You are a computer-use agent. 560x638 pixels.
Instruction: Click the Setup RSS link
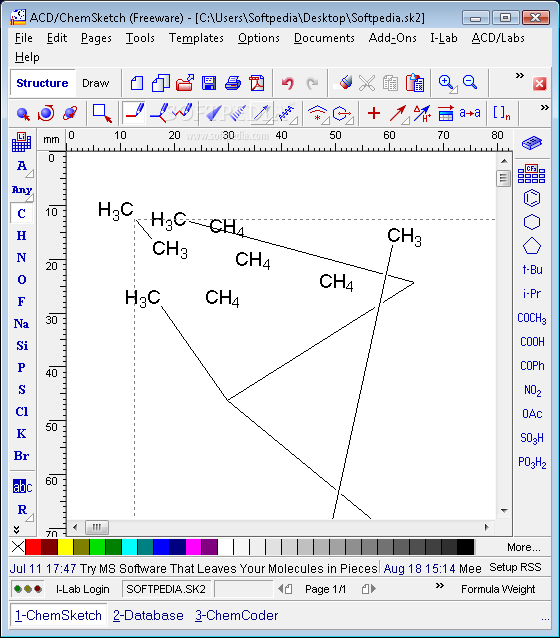(515, 567)
